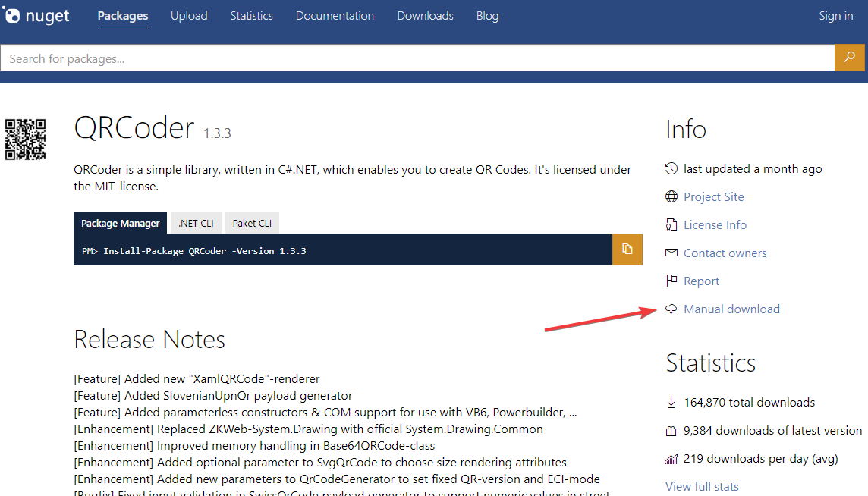Click the cloud download icon
This screenshot has height=496, width=868.
point(671,309)
